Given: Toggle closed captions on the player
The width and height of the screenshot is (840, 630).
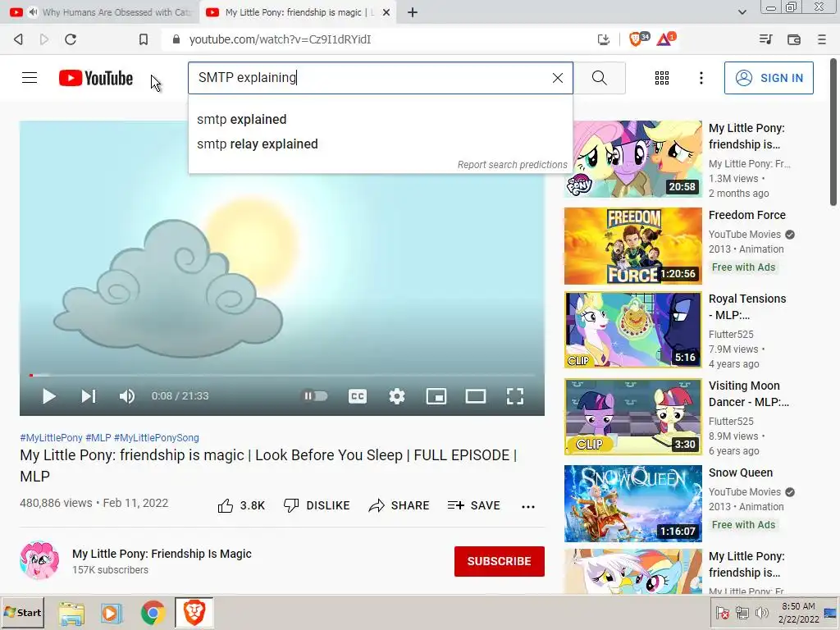Looking at the screenshot, I should click(358, 396).
